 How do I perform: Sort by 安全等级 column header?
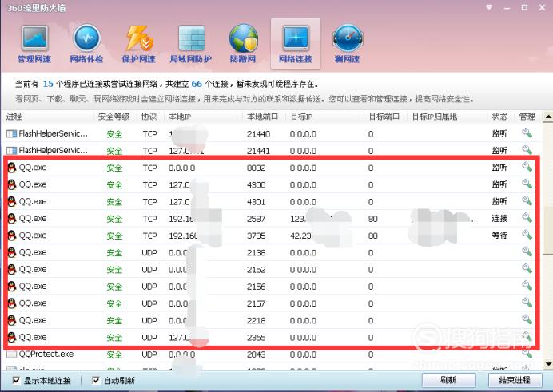(113, 117)
